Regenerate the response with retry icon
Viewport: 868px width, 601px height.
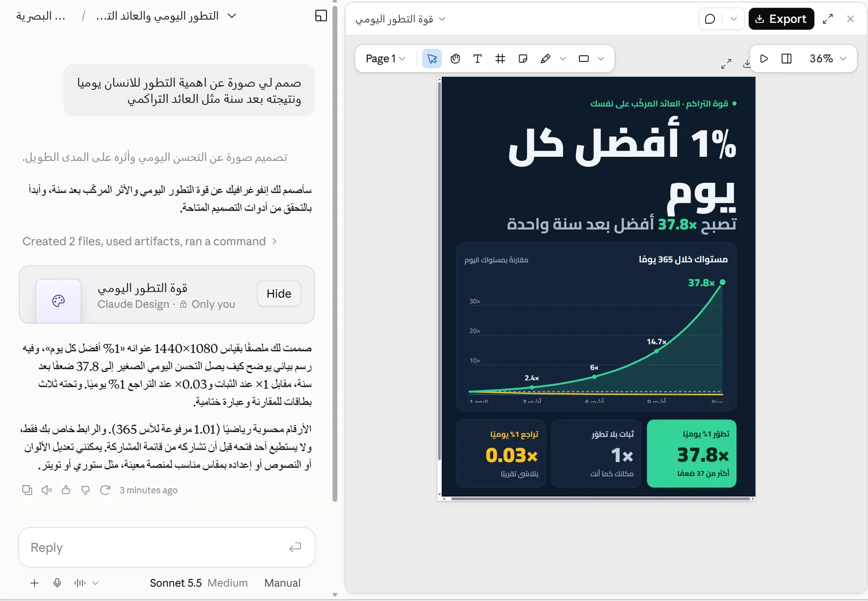point(105,490)
